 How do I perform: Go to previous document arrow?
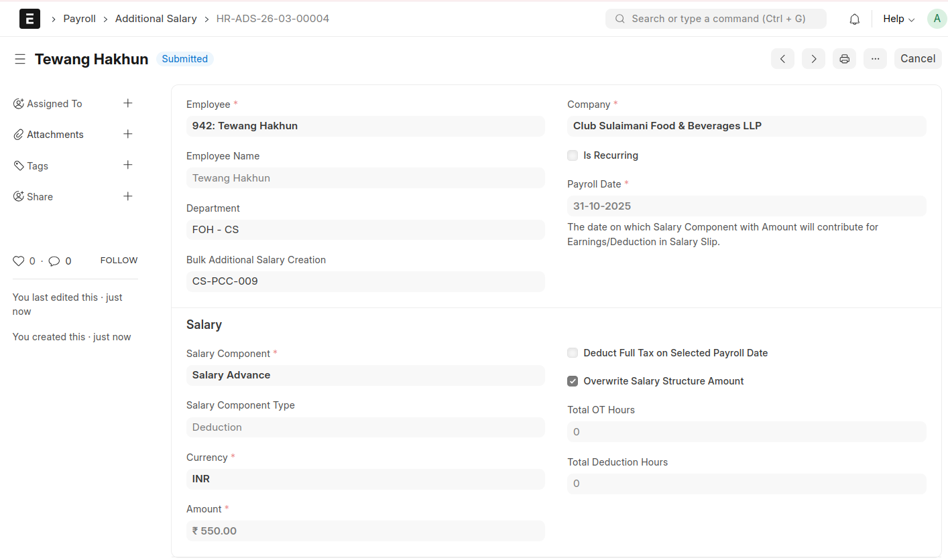782,59
